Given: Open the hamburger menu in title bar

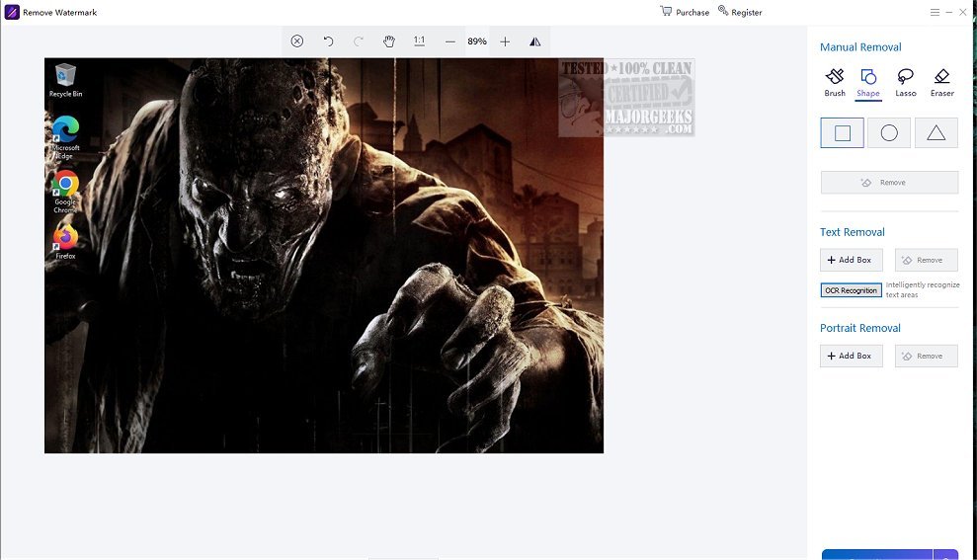Looking at the screenshot, I should [935, 12].
